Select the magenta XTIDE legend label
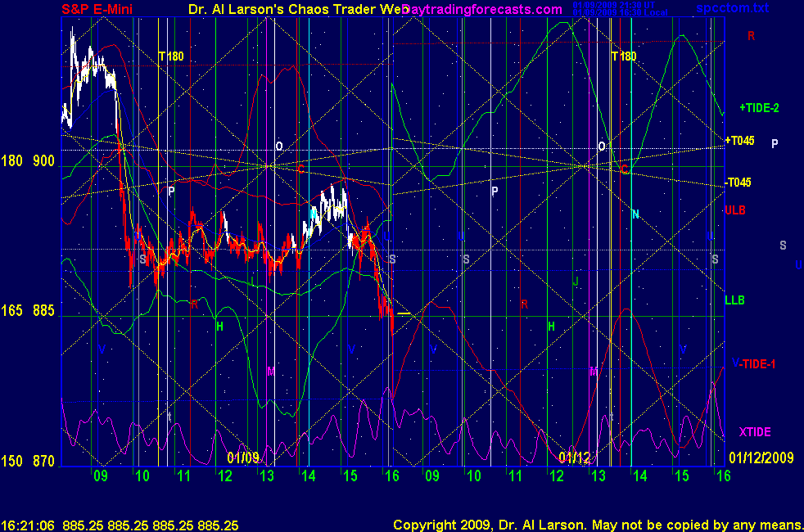 tap(755, 432)
